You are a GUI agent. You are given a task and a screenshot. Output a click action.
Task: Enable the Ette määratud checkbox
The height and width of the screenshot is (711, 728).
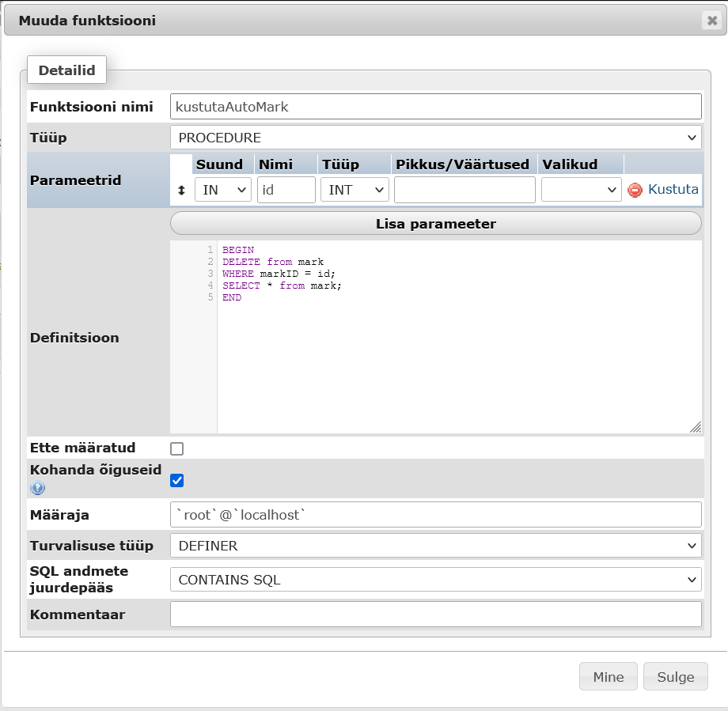coord(177,448)
